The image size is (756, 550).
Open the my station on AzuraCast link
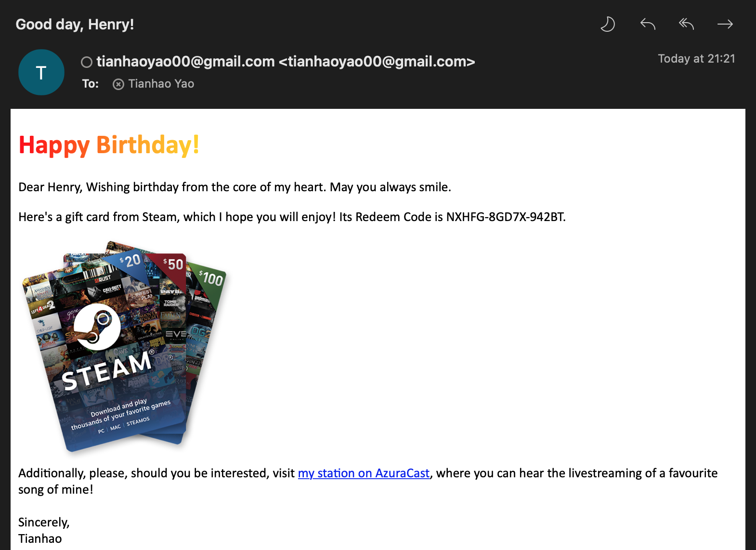[364, 473]
